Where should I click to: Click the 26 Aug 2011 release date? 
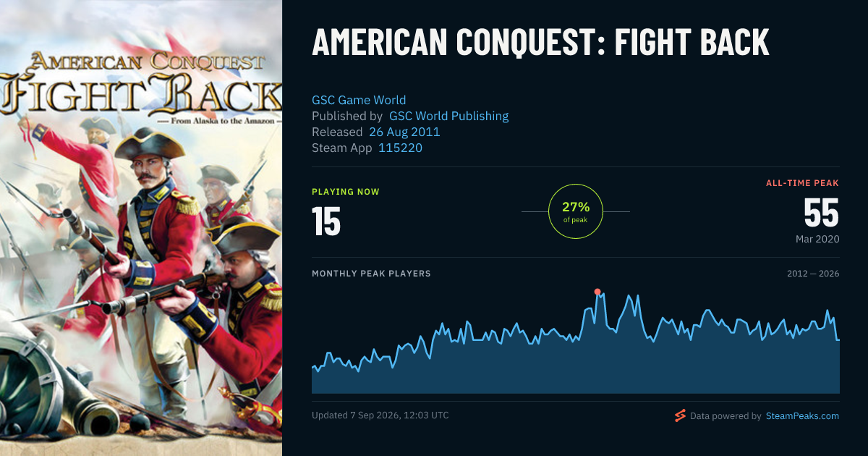coord(404,132)
